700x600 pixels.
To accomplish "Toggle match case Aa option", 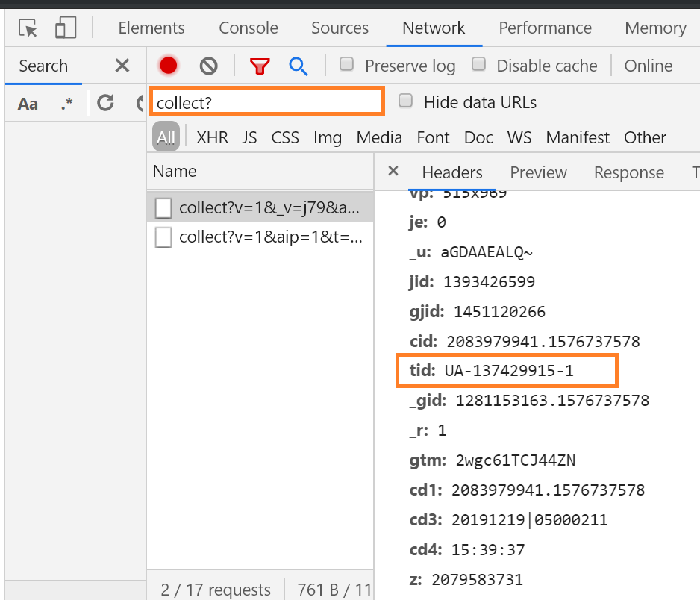I will pos(28,103).
